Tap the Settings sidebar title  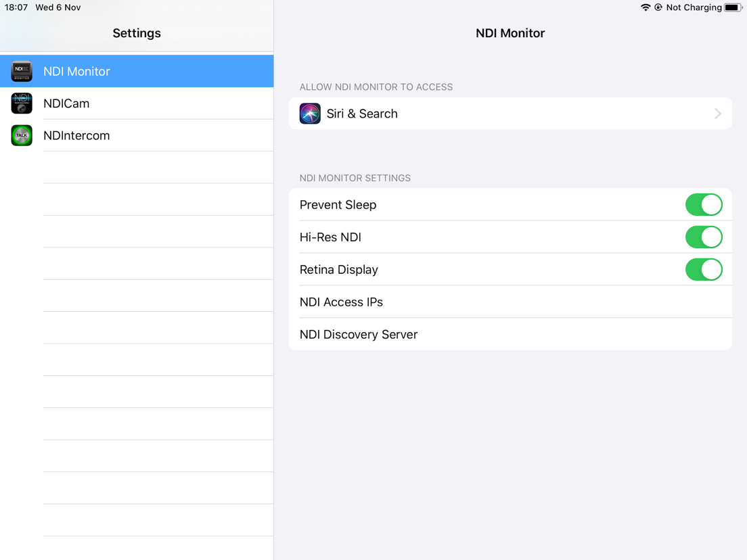click(x=137, y=33)
